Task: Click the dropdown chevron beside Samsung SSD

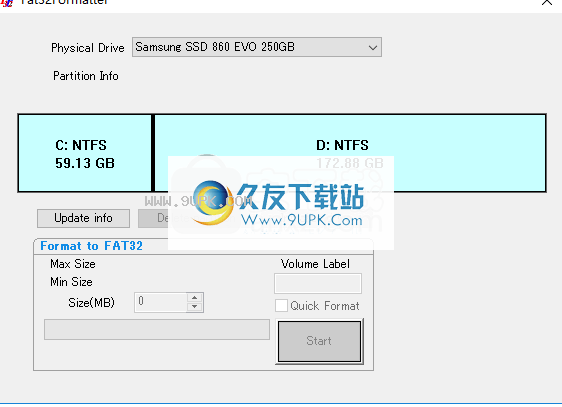Action: click(373, 47)
